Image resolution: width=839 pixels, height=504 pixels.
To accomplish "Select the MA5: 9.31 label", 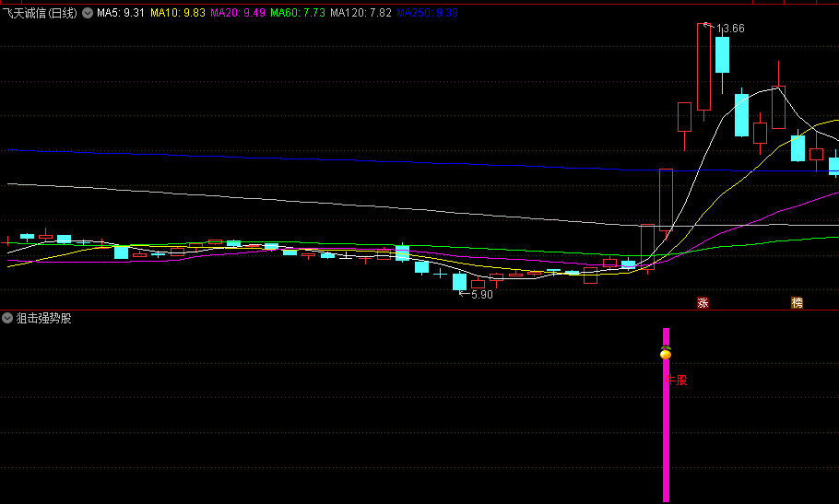I will click(x=121, y=13).
